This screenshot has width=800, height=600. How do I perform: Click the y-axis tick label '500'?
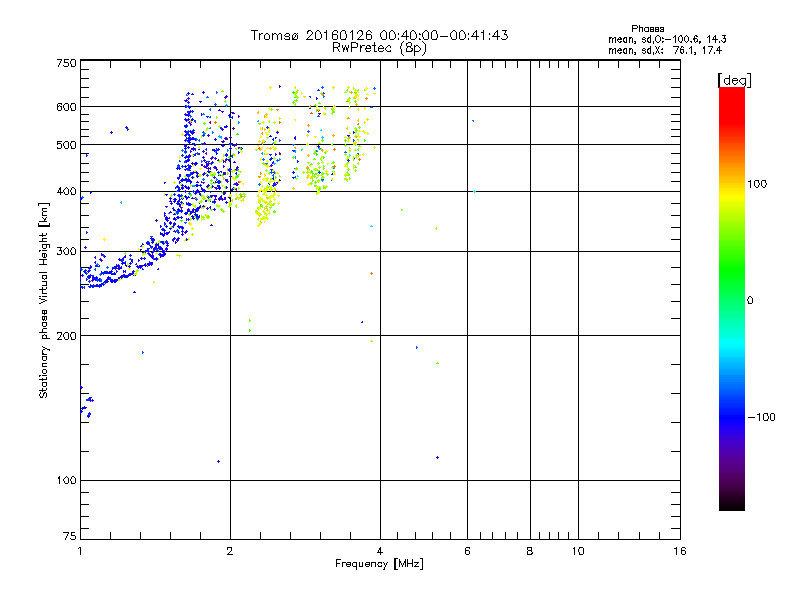66,145
